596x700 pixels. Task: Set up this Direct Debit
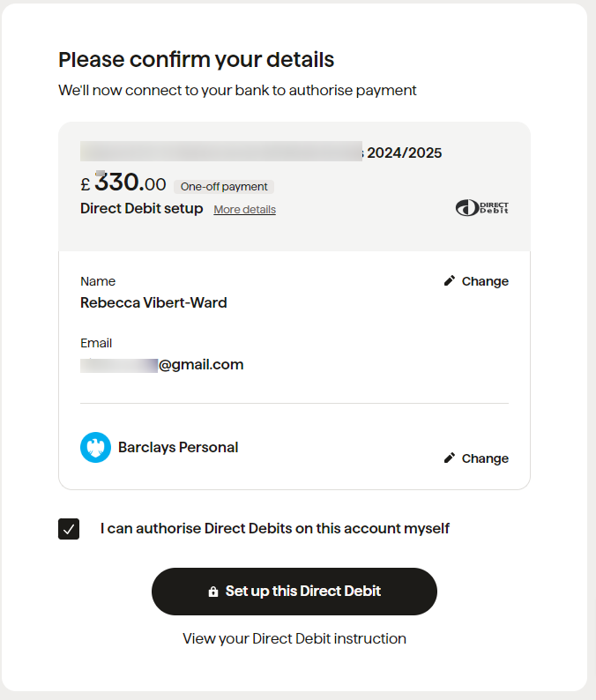(294, 592)
